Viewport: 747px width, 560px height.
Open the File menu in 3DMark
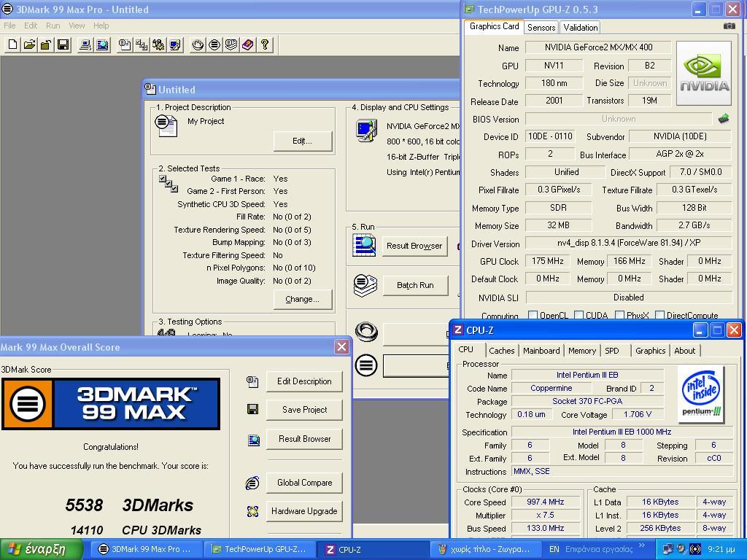pyautogui.click(x=9, y=26)
